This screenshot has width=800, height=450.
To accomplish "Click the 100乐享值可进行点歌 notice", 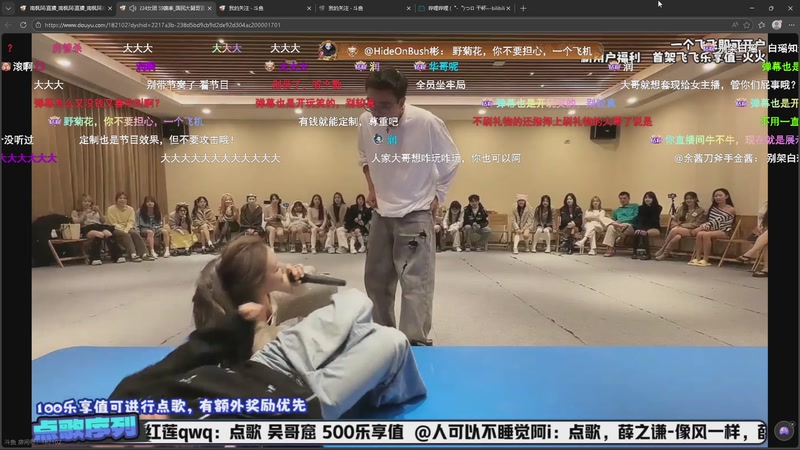I will click(x=171, y=406).
